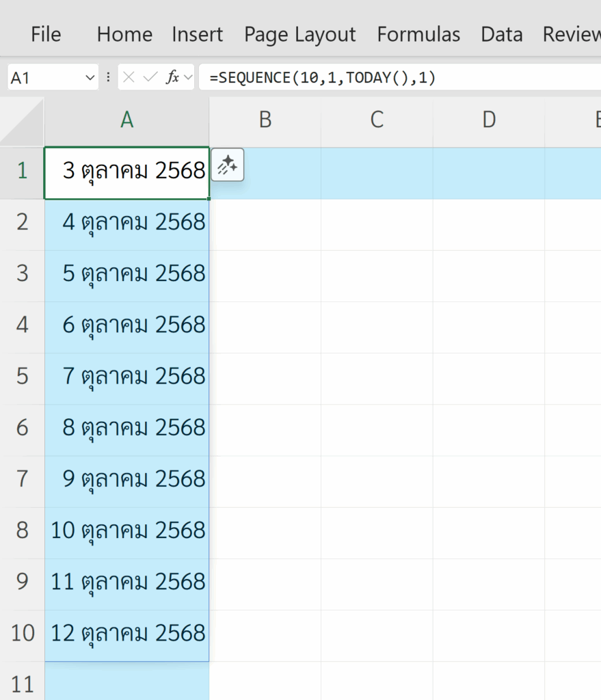Screen dimensions: 601x700
Task: Click the sparkle suggestion icon beside cell A1
Action: [x=228, y=166]
